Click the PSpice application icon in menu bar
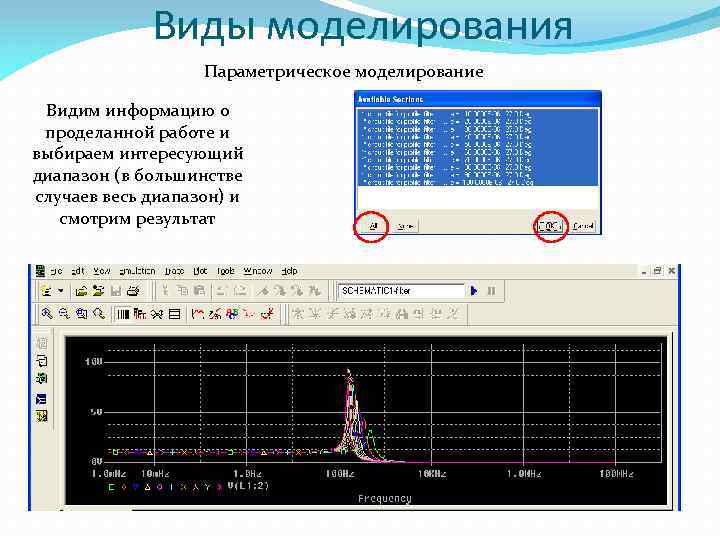 [40, 271]
